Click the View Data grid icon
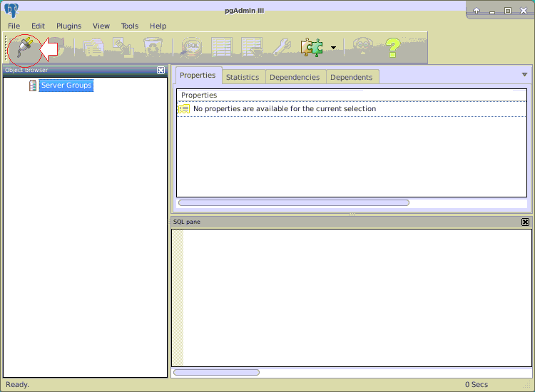The width and height of the screenshot is (535, 392). click(221, 47)
